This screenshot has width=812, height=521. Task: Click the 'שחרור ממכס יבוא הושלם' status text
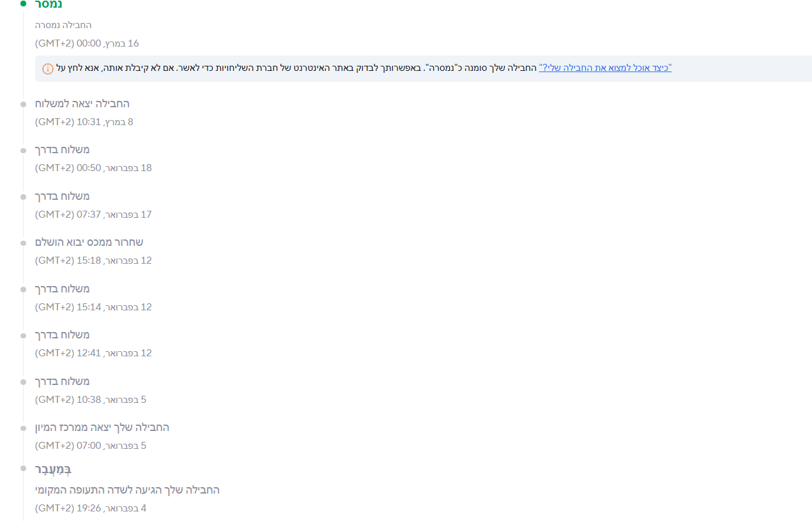[x=89, y=242]
